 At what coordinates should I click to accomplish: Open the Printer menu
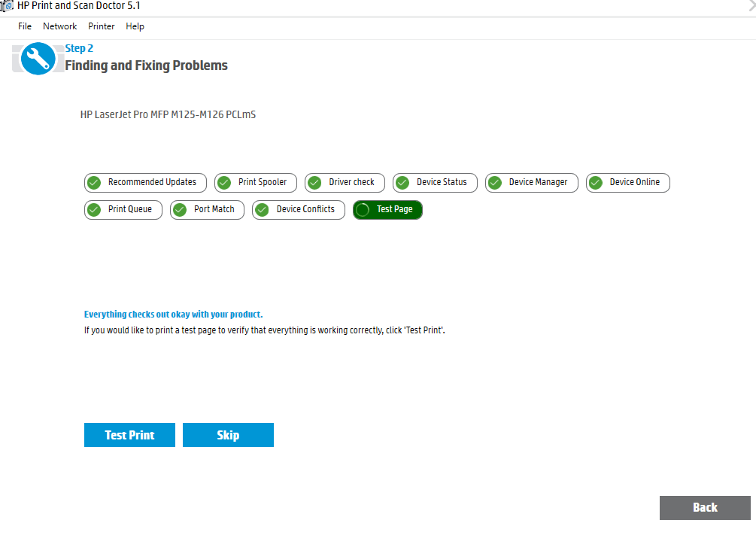coord(102,26)
